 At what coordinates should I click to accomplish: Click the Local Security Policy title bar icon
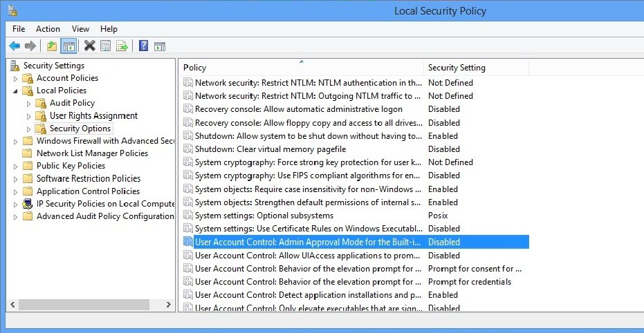[x=12, y=10]
